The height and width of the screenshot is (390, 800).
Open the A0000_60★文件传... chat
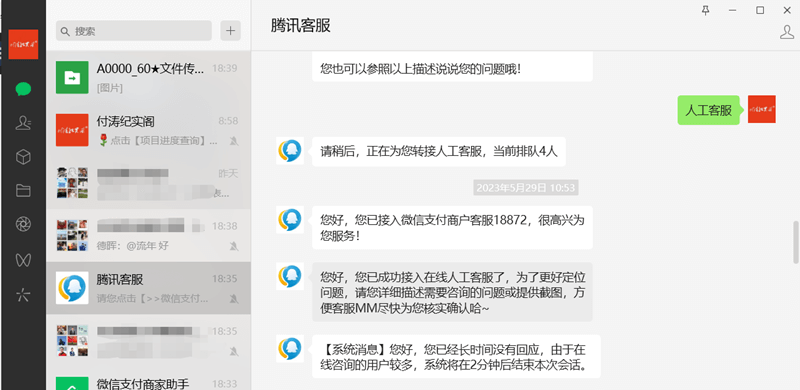pyautogui.click(x=148, y=78)
